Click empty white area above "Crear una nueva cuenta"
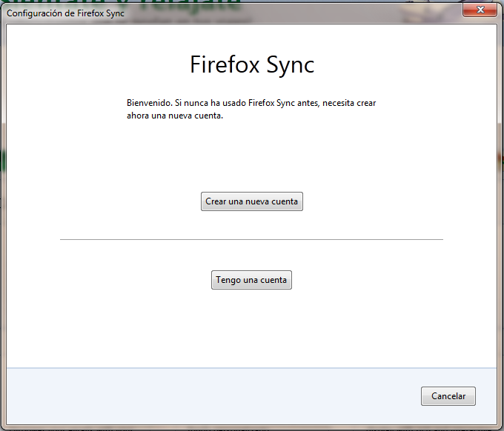 pyautogui.click(x=251, y=159)
